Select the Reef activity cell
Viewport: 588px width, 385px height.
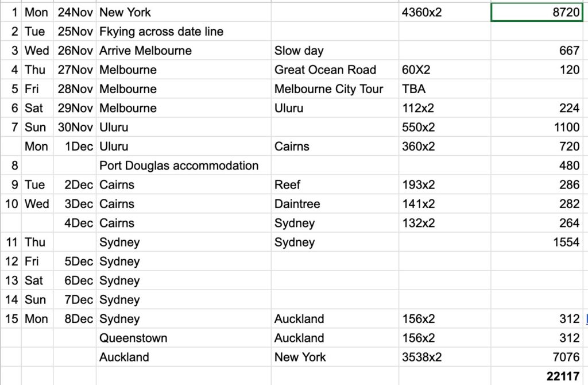pos(287,184)
